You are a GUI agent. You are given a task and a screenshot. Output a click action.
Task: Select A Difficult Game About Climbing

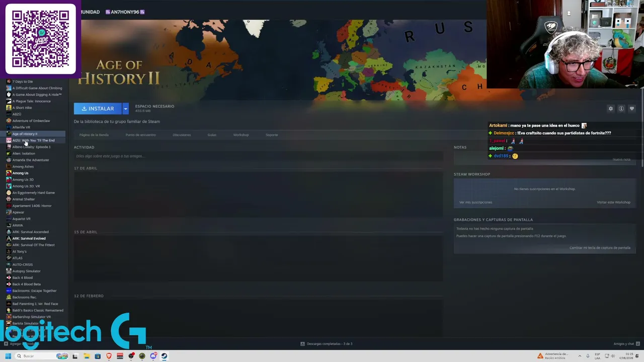coord(37,88)
